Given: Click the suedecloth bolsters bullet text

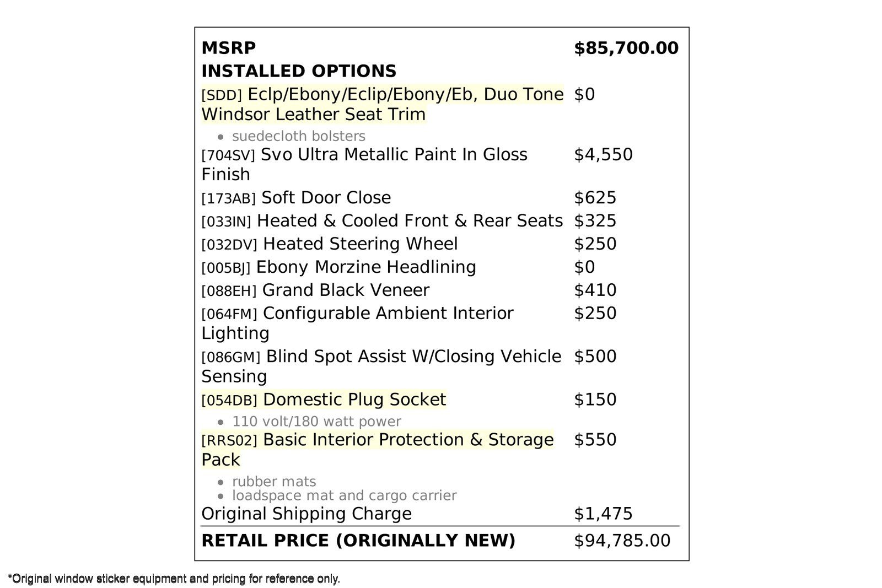Looking at the screenshot, I should tap(298, 136).
